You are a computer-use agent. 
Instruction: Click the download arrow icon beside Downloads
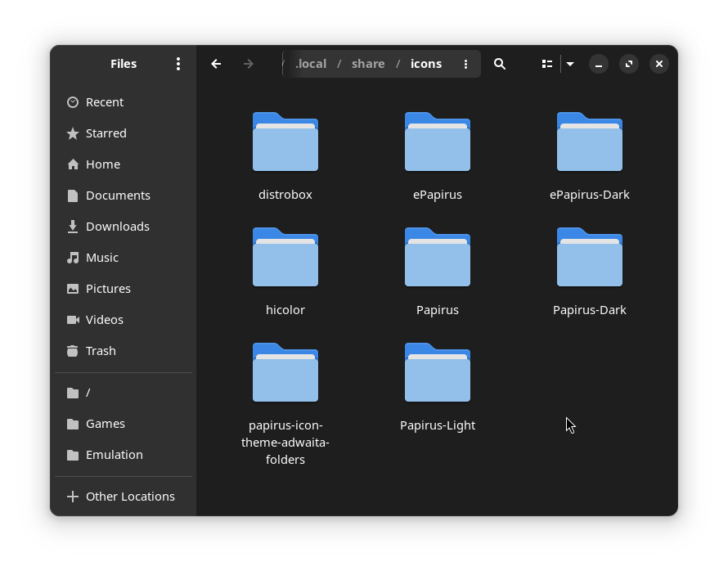click(x=73, y=227)
